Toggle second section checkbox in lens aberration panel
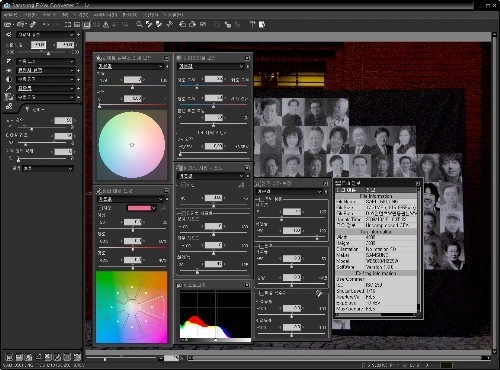 tap(183, 213)
